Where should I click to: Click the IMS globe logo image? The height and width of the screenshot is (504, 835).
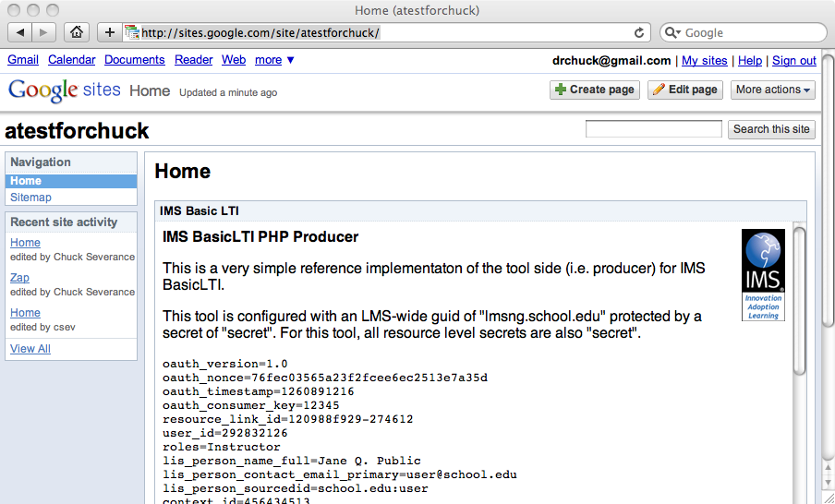(x=763, y=275)
